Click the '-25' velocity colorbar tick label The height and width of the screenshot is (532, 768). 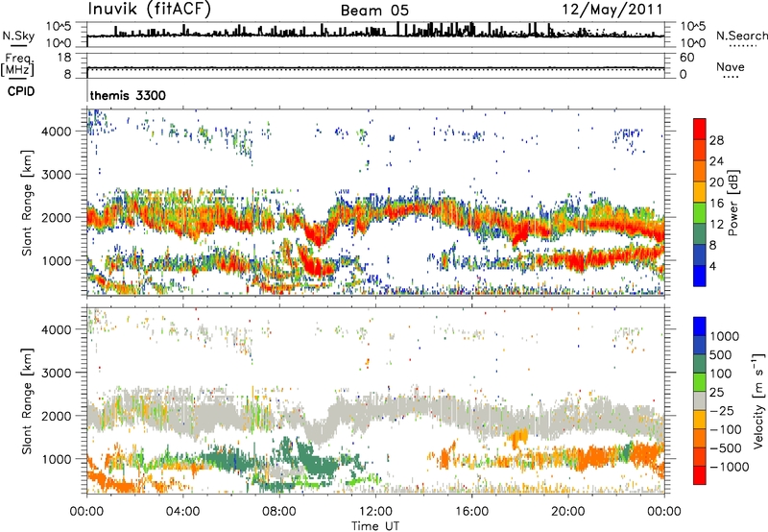click(x=722, y=410)
